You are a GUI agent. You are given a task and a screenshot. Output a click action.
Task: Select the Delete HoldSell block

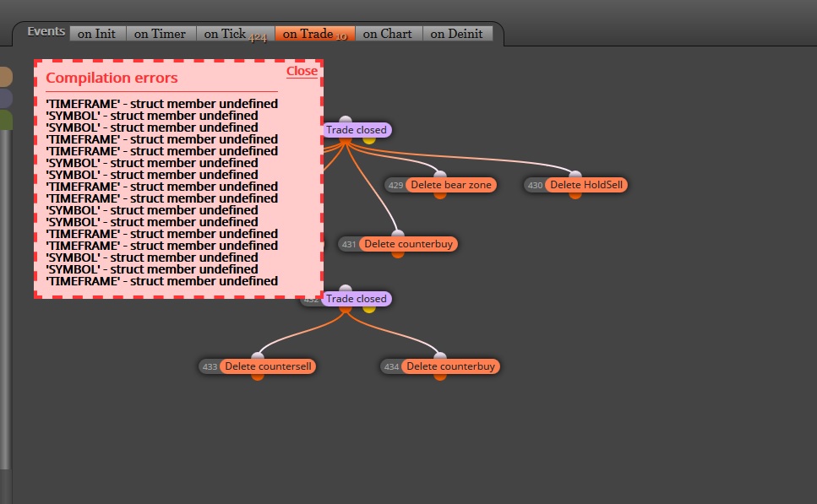pyautogui.click(x=586, y=185)
